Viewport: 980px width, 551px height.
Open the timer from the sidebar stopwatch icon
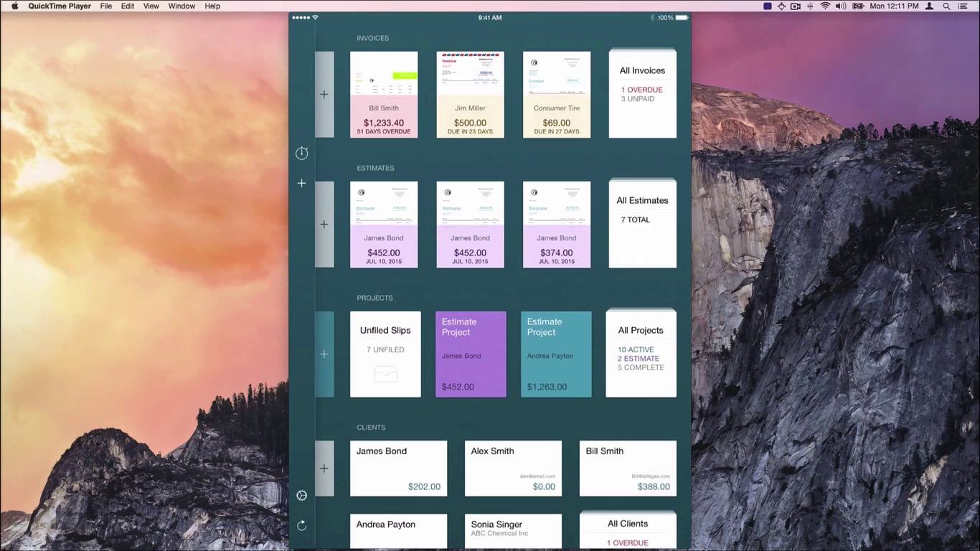tap(301, 153)
